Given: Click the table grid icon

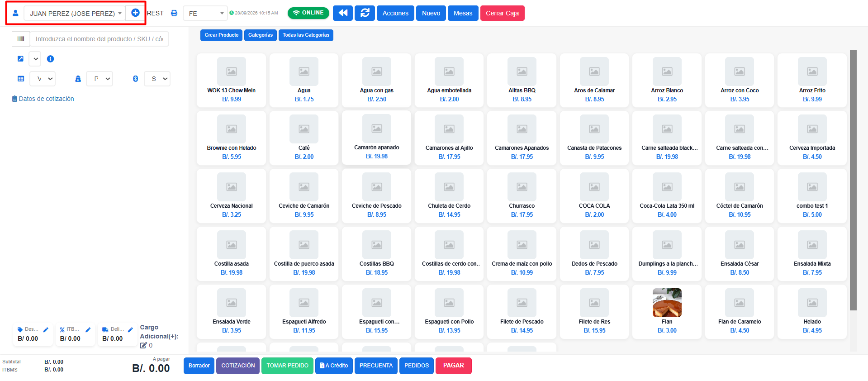Looking at the screenshot, I should pos(21,79).
